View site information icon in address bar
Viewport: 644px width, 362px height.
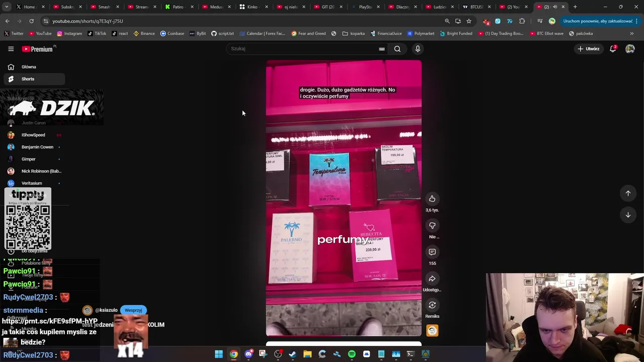46,21
